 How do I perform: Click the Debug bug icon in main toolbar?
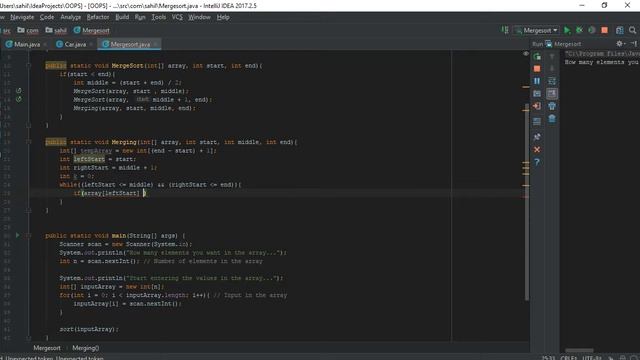tap(579, 30)
